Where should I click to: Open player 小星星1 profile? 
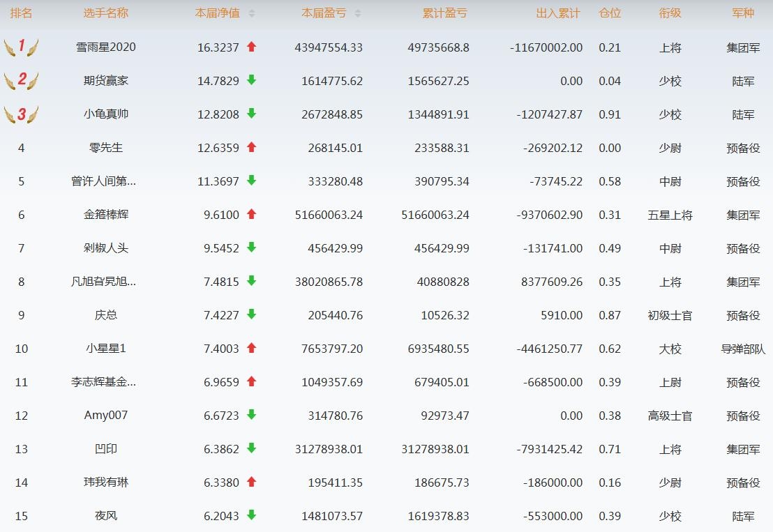pos(106,349)
